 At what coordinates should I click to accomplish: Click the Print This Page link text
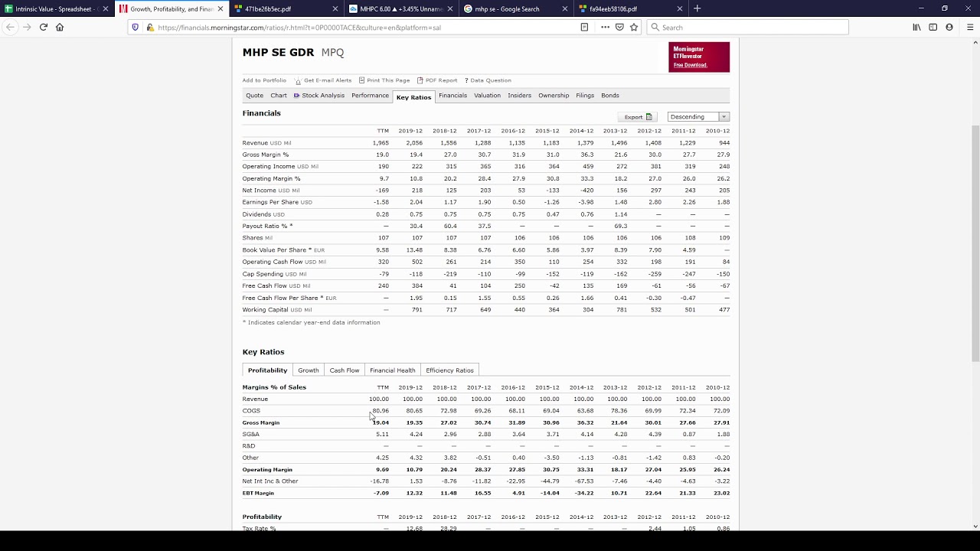pos(388,80)
